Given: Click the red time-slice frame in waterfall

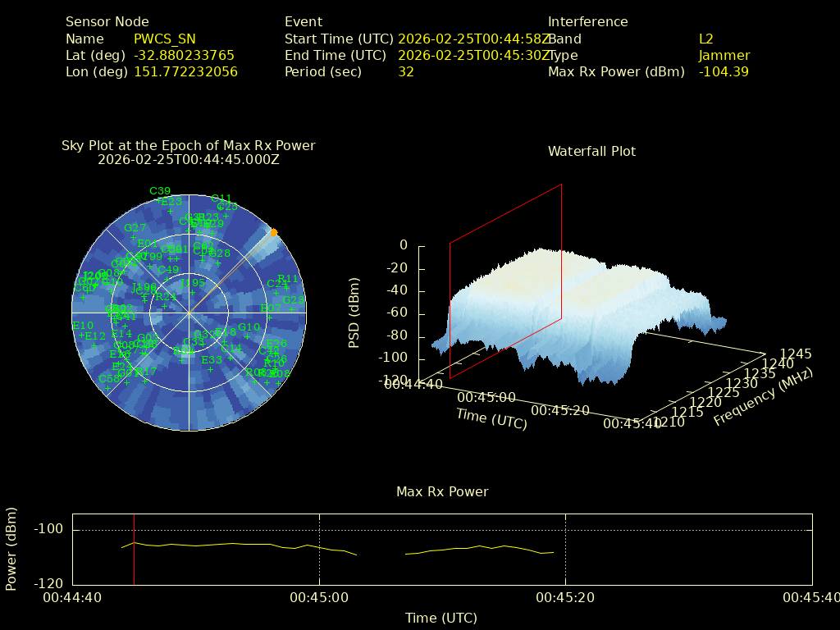Looking at the screenshot, I should click(x=505, y=281).
